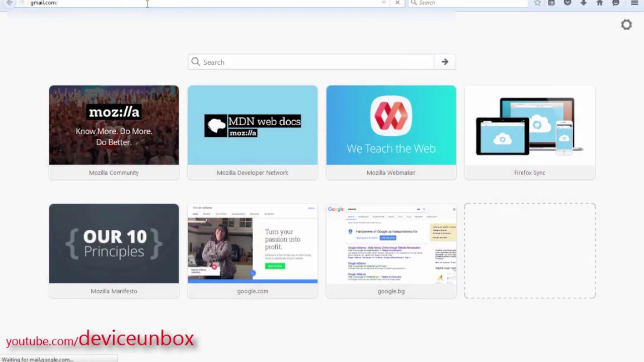The width and height of the screenshot is (644, 362).
Task: Open the Firefox Sync tile
Action: [x=530, y=132]
